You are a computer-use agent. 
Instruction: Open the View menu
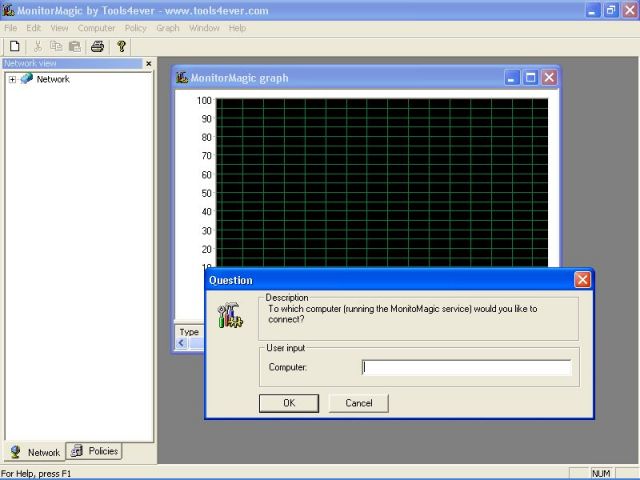pos(59,28)
